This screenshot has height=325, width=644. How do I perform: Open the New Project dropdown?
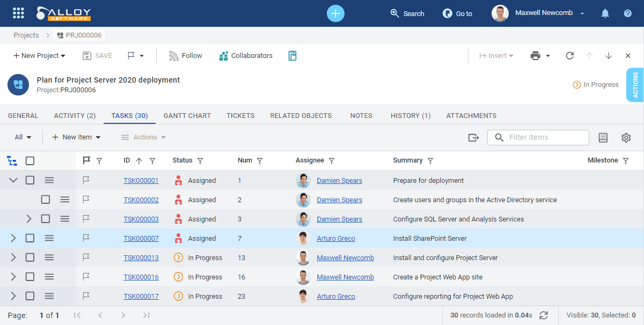click(39, 56)
